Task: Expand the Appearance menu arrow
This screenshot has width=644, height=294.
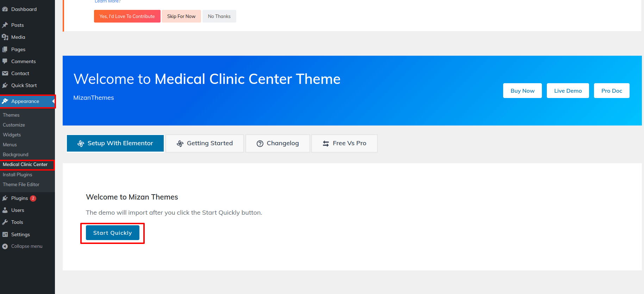Action: click(x=53, y=101)
